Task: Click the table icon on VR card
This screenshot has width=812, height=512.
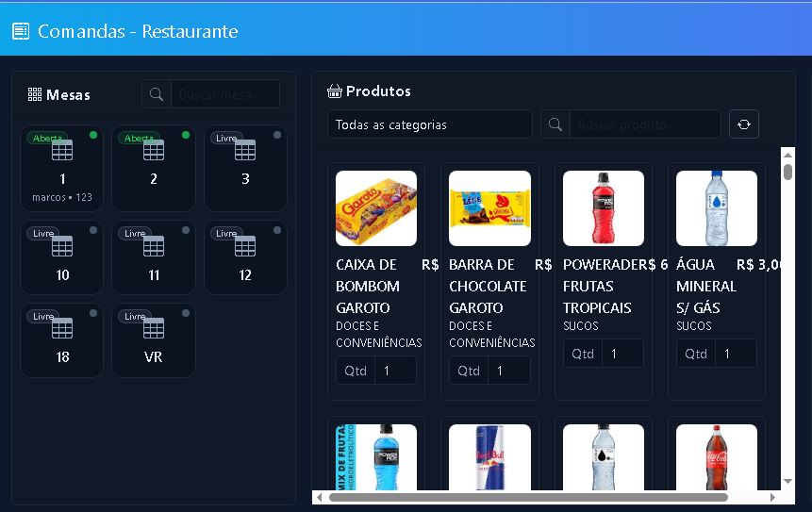Action: [154, 328]
